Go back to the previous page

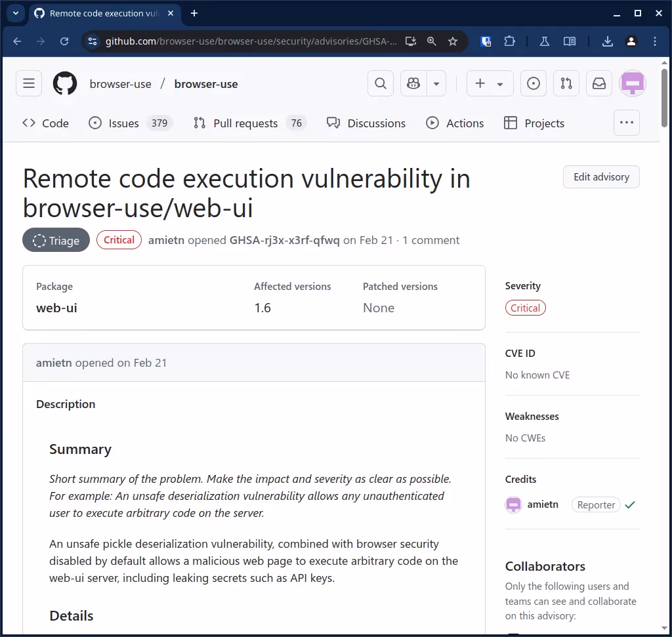click(x=17, y=41)
